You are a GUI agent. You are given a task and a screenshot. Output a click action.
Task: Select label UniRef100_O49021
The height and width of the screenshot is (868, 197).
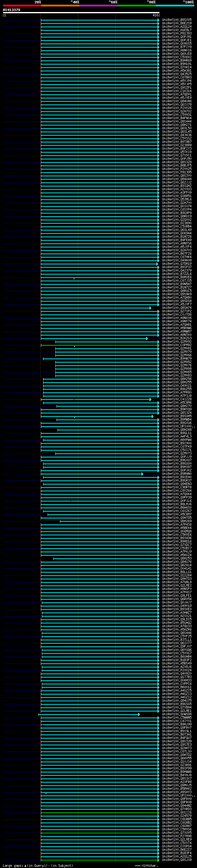click(x=176, y=386)
